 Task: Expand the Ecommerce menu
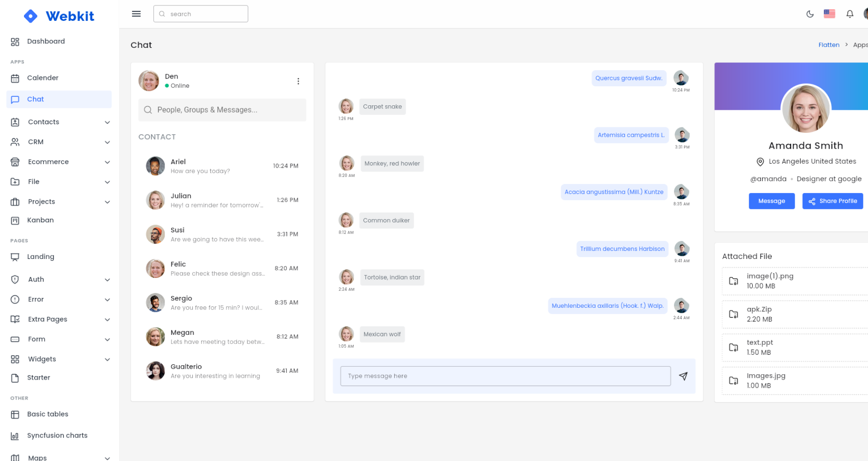(x=107, y=162)
